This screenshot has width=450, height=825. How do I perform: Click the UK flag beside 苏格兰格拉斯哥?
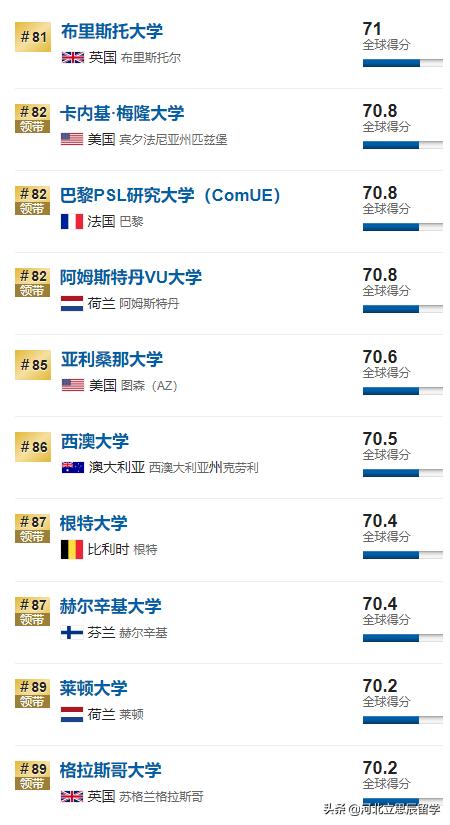pyautogui.click(x=72, y=797)
